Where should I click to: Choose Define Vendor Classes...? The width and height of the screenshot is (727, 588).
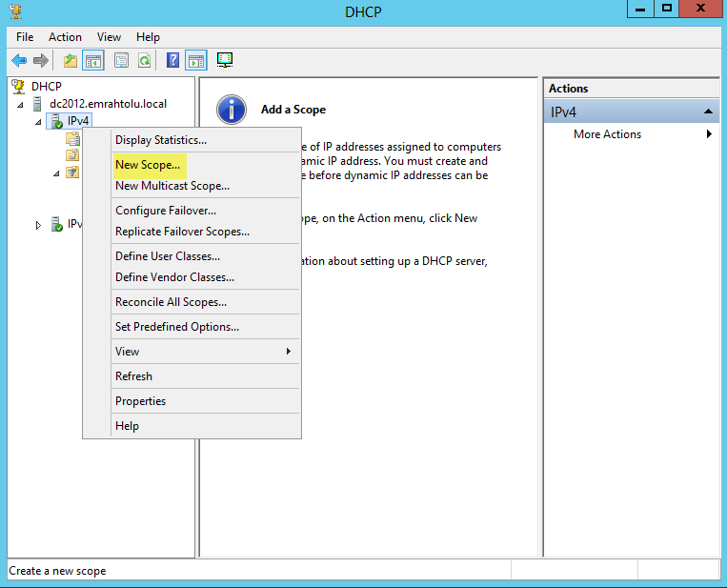[x=205, y=277]
